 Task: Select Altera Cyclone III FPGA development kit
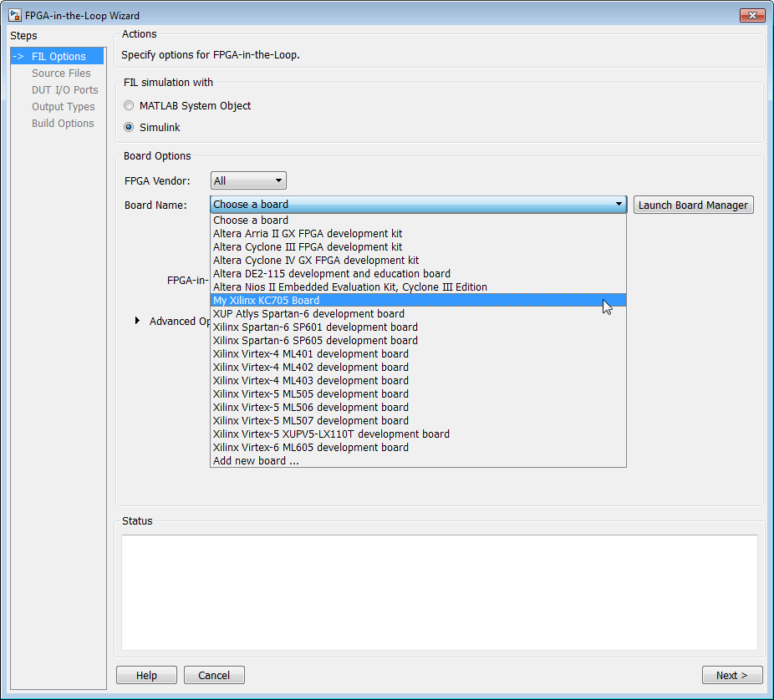[418, 246]
